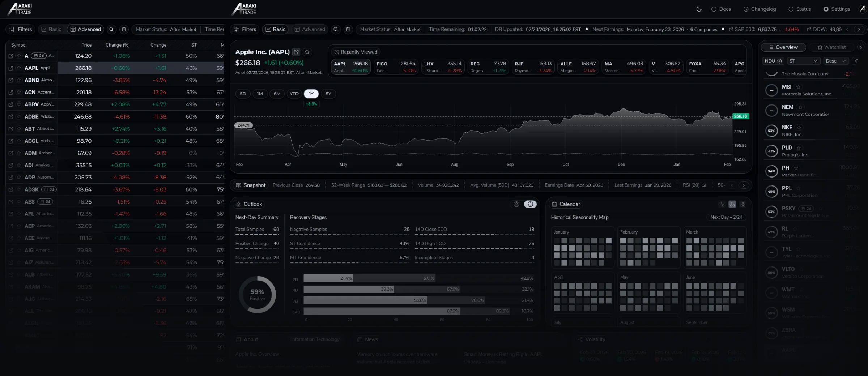Star Prologis (PLD) in overview list
The width and height of the screenshot is (868, 376).
799,148
